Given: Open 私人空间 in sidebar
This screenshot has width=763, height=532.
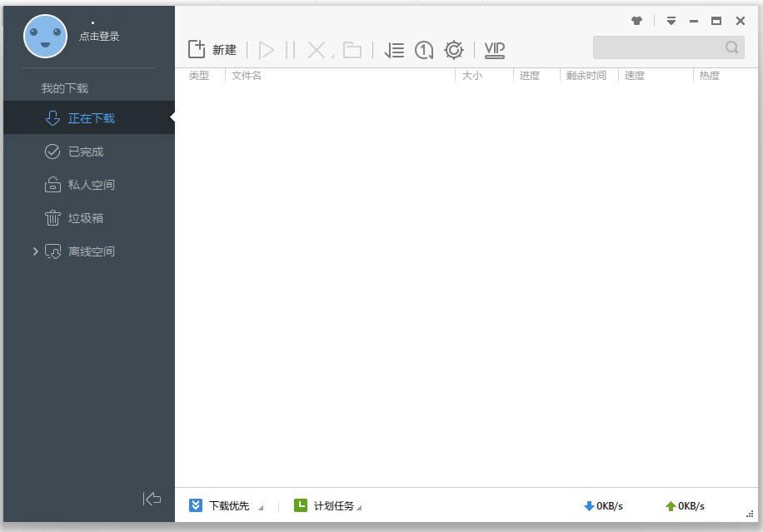Looking at the screenshot, I should point(91,185).
